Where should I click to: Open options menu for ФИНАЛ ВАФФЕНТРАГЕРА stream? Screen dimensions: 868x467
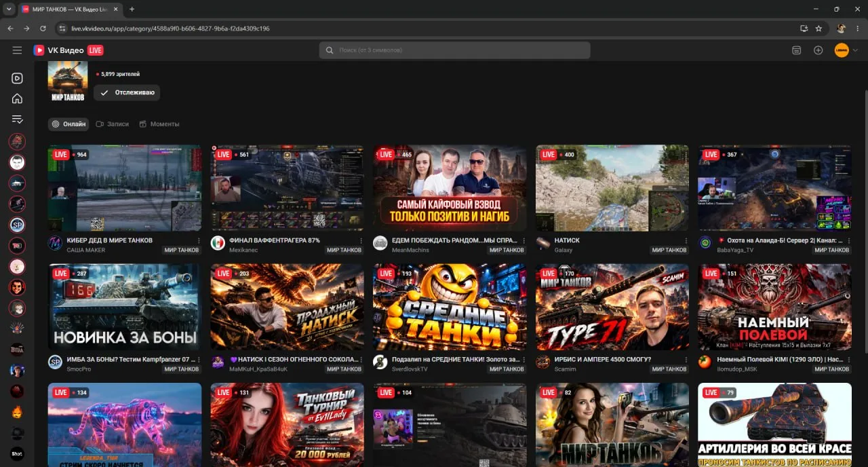point(361,240)
